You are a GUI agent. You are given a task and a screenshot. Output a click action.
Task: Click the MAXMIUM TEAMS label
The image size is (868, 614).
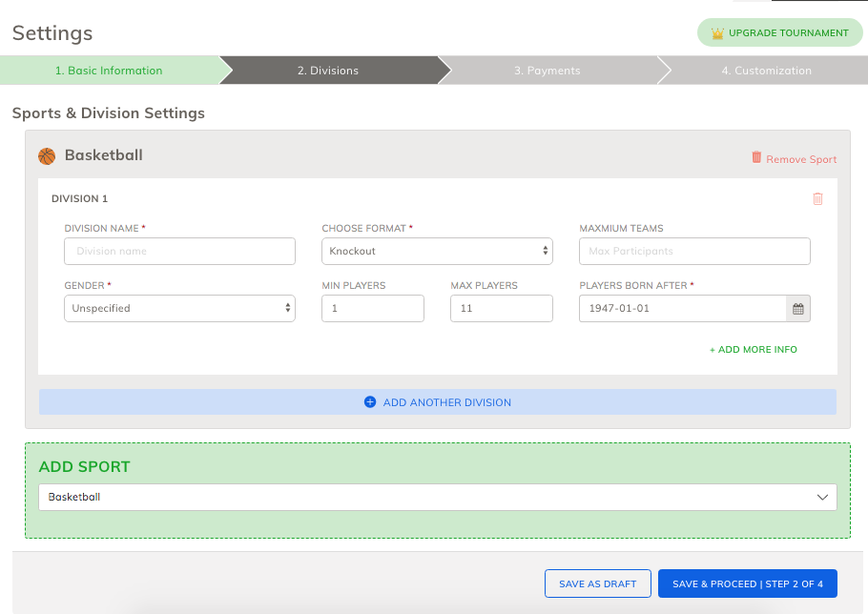[621, 229]
